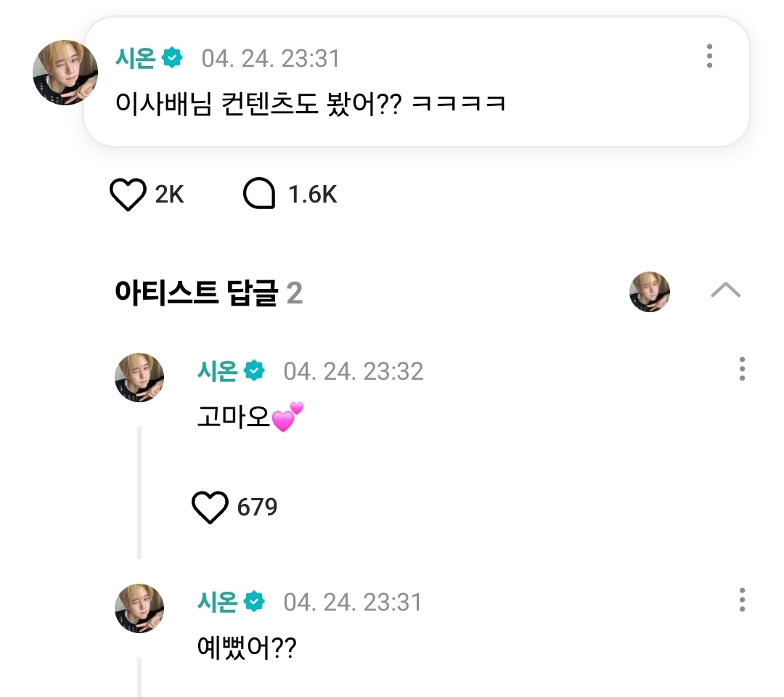Screen dimensions: 784x697
Task: Open 시온 profile from main post name
Action: [x=136, y=58]
